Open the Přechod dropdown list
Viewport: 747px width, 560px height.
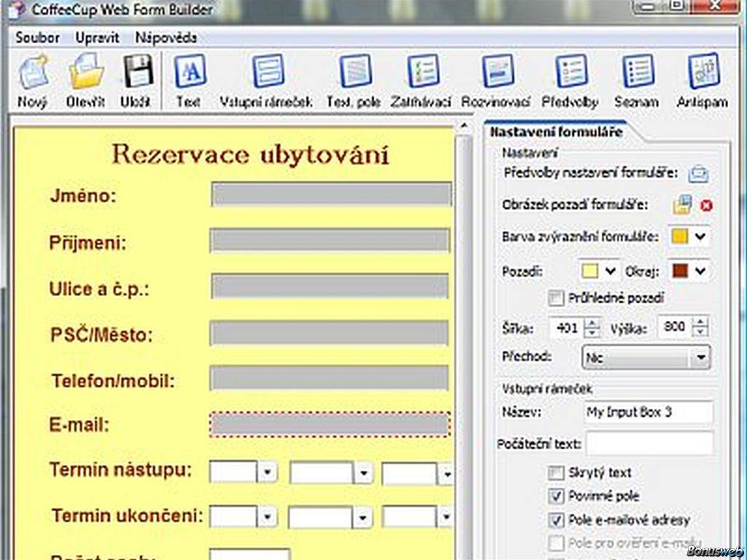pos(701,357)
